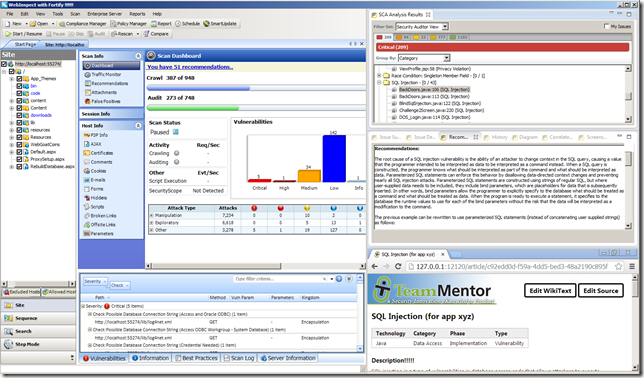Toggle the App_Themes folder checkbox
Viewport: 644px width, 378px height.
coord(19,78)
